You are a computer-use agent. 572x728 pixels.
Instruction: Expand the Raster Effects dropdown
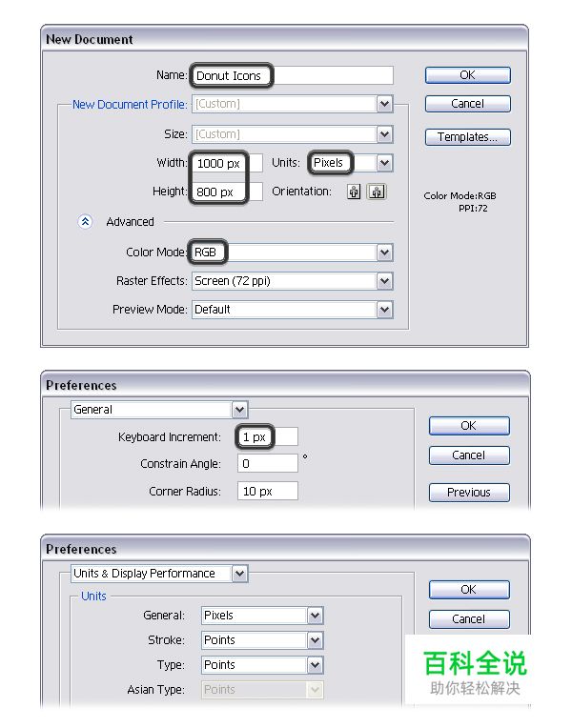coord(384,281)
